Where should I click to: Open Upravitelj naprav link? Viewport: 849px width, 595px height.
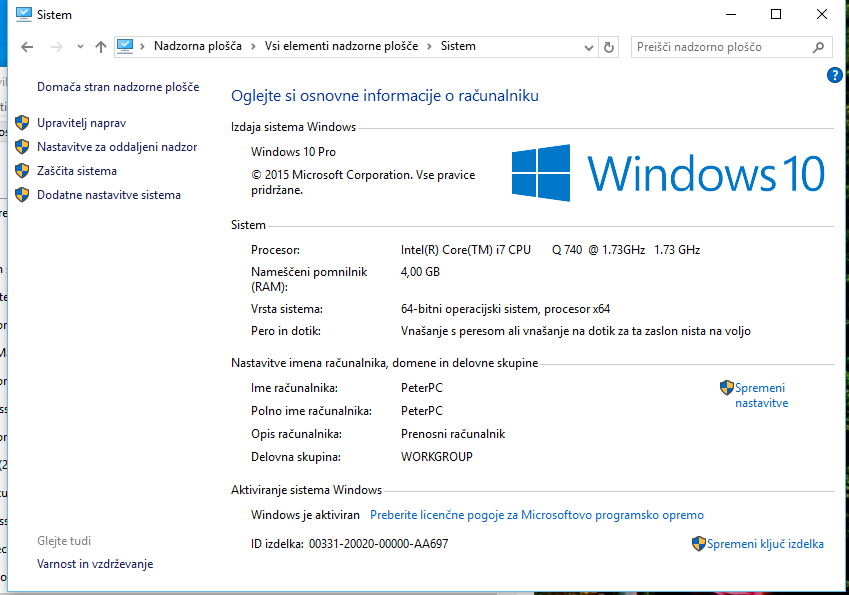tap(81, 123)
